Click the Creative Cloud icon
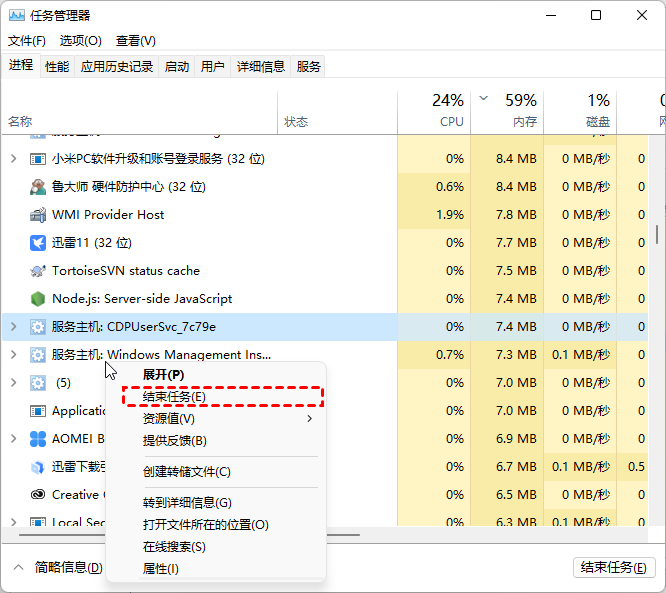666x593 pixels. pyautogui.click(x=38, y=494)
